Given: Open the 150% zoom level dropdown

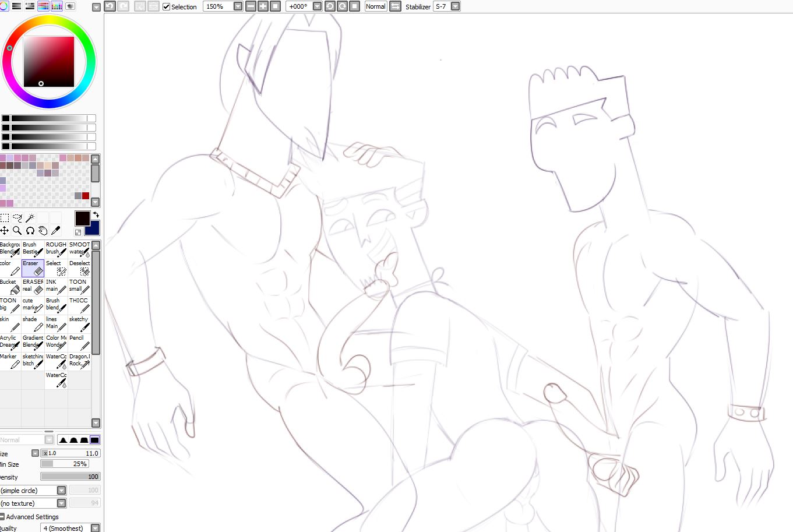Looking at the screenshot, I should pos(238,6).
